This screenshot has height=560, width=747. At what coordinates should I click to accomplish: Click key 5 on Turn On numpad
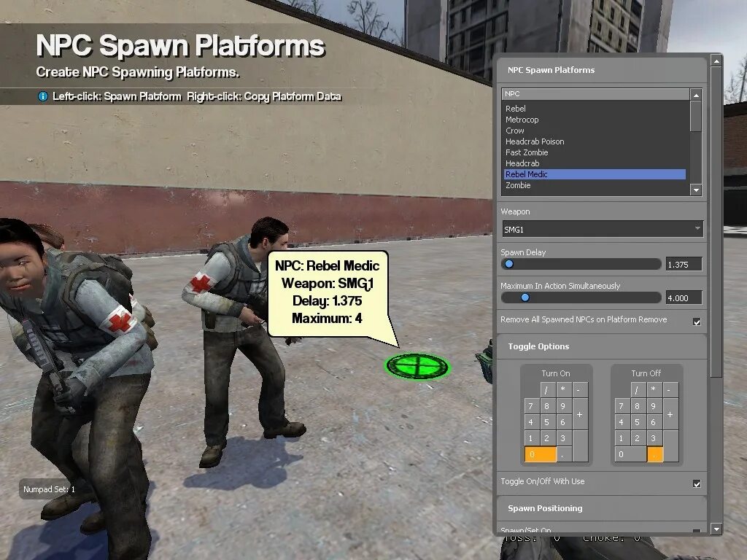coord(547,422)
